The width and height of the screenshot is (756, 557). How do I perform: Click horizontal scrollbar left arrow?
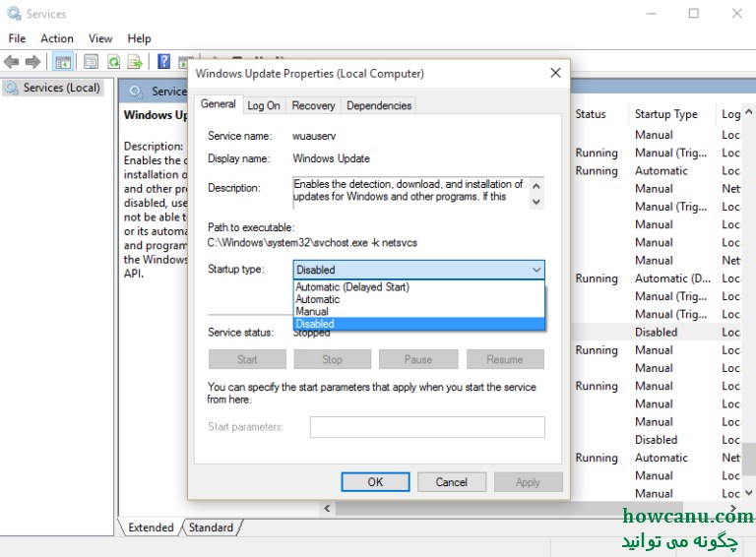tap(327, 509)
